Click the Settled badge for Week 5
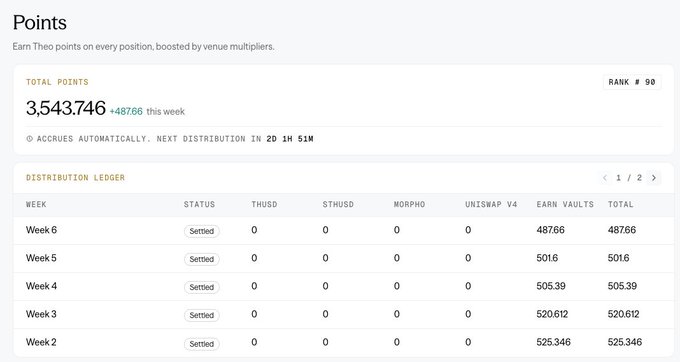Viewport: 680px width, 362px height. coord(202,259)
